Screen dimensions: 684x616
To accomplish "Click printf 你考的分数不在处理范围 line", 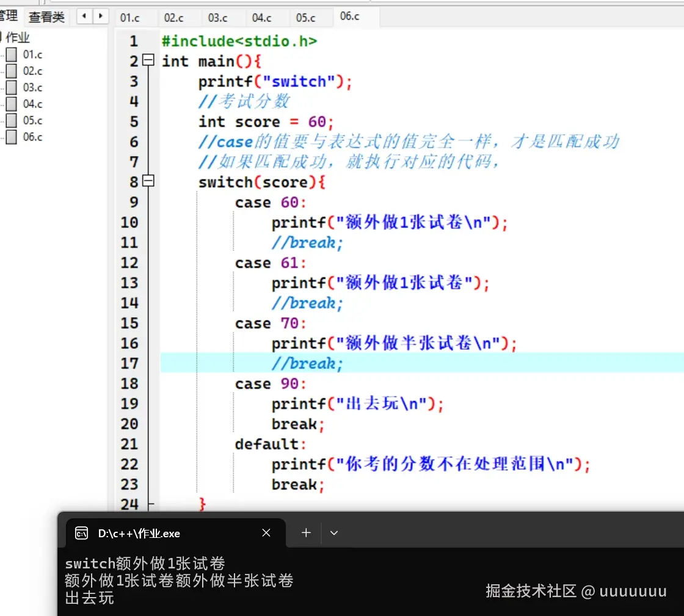I will 431,464.
